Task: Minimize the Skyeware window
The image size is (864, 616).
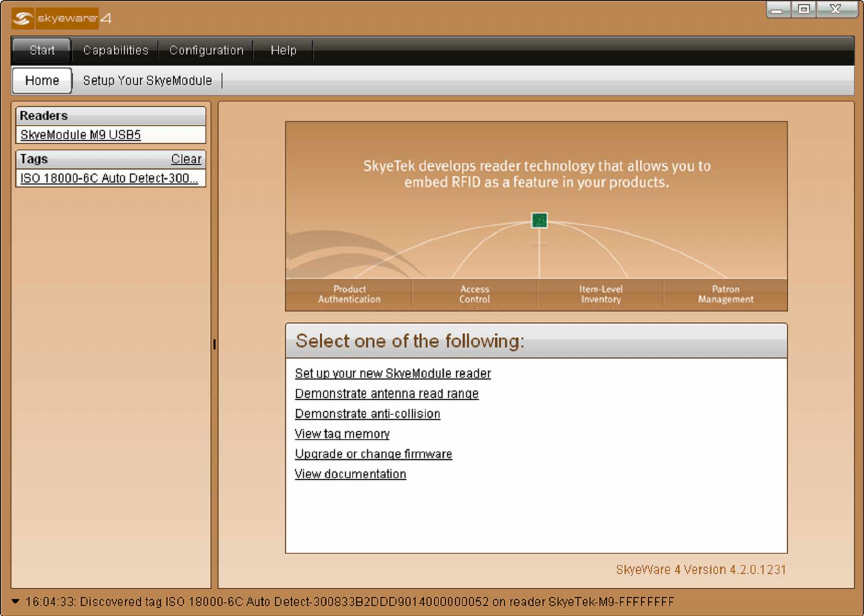Action: pyautogui.click(x=777, y=9)
